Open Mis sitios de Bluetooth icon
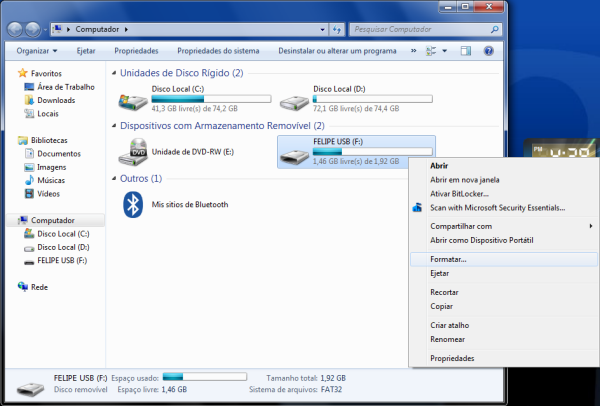Viewport: 600px width, 406px height. pos(133,204)
